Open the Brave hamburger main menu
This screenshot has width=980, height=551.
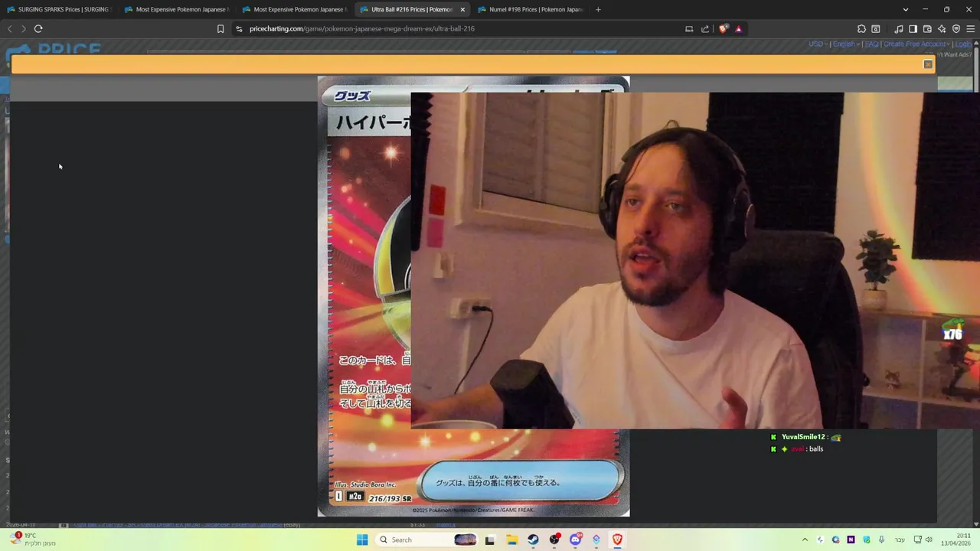[971, 29]
